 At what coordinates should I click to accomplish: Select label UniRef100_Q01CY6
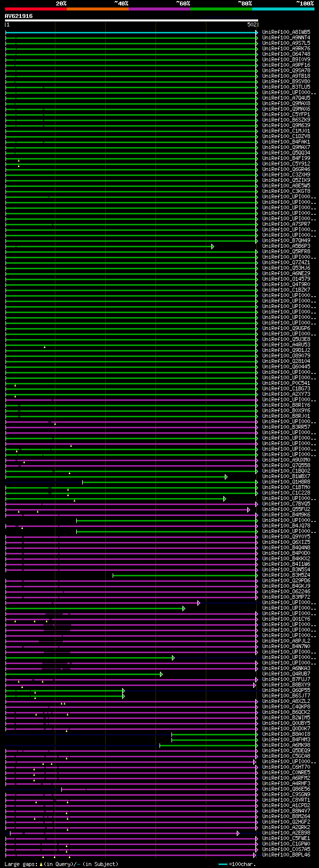point(286,619)
